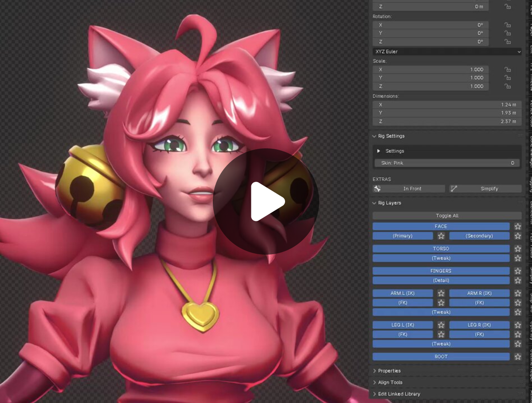The height and width of the screenshot is (403, 532).
Task: Toggle the ARM.L (IK) layer
Action: click(x=403, y=293)
